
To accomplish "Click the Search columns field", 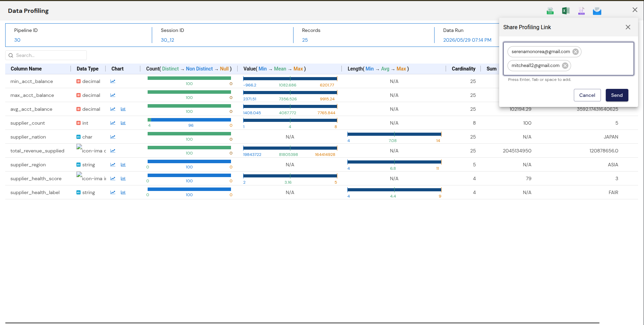I will click(46, 55).
